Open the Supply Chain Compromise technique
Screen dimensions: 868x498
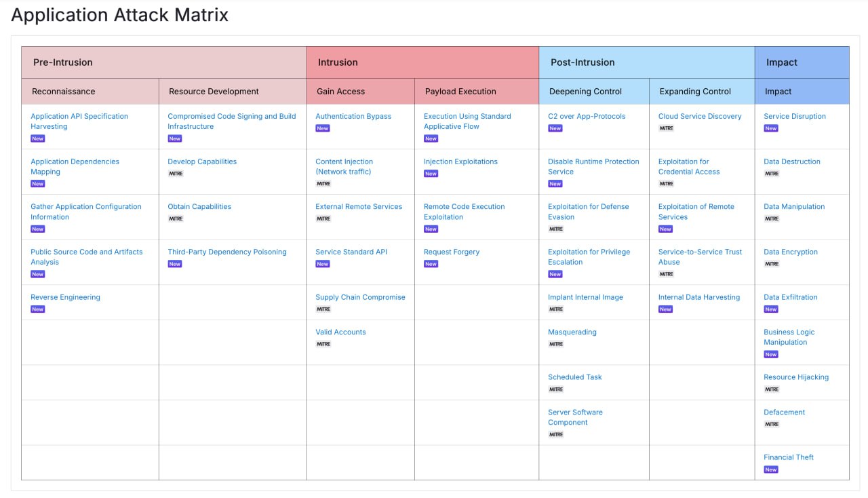[360, 297]
